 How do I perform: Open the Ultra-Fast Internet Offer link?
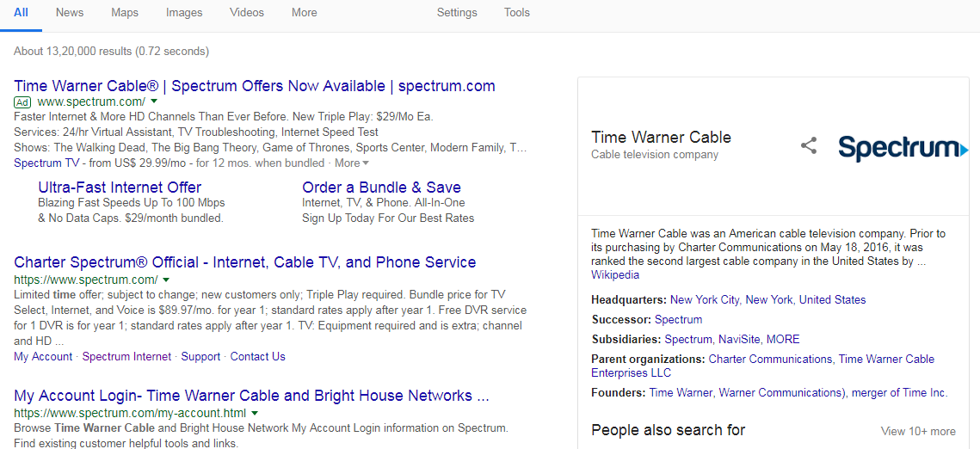pyautogui.click(x=120, y=188)
